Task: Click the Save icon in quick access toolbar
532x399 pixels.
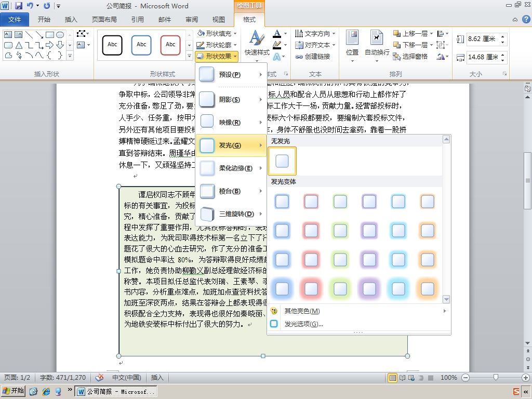Action: click(18, 5)
